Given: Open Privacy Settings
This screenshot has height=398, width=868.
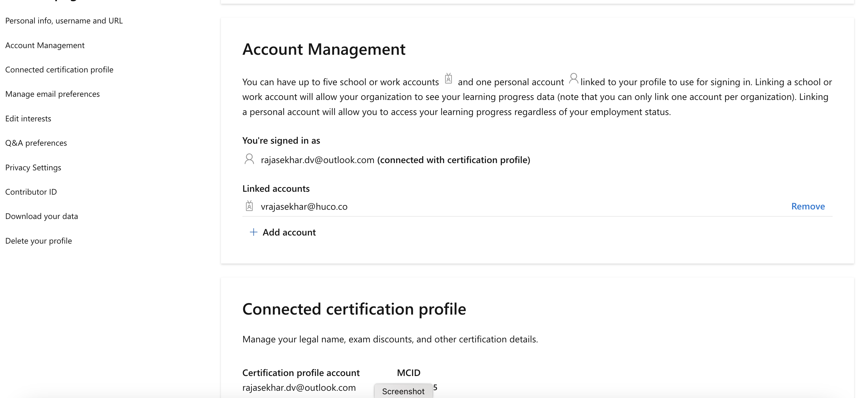Looking at the screenshot, I should click(x=33, y=167).
